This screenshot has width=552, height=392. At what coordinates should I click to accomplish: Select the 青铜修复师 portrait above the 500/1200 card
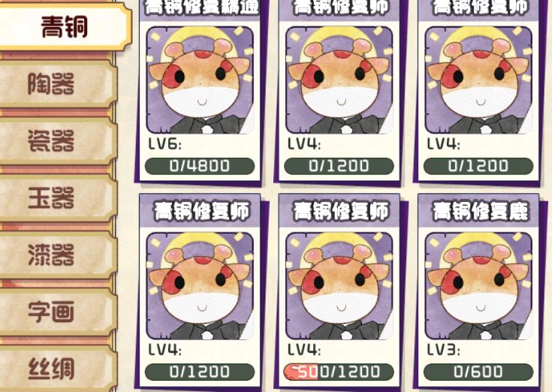point(339,80)
